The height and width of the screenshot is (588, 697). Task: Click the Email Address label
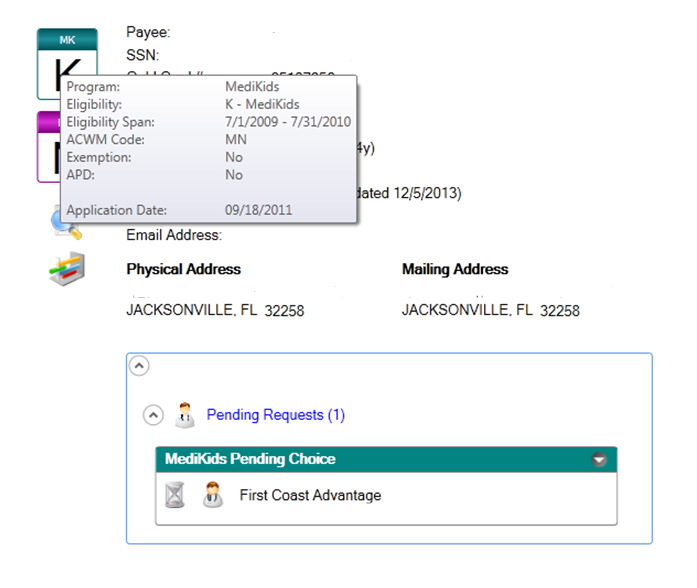click(x=173, y=235)
